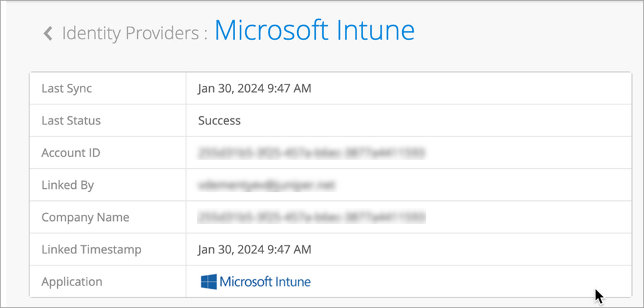Open the Microsoft Intune application link text
The height and width of the screenshot is (308, 644).
265,281
